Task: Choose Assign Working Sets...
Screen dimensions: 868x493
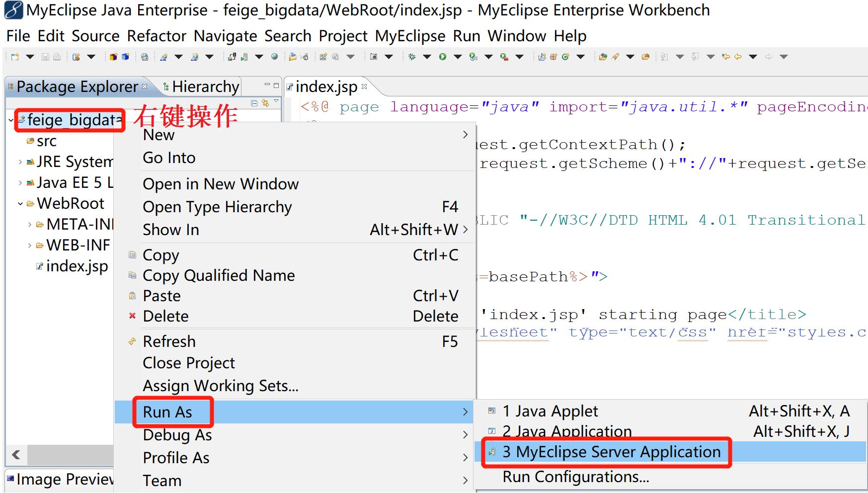Action: click(x=295, y=386)
